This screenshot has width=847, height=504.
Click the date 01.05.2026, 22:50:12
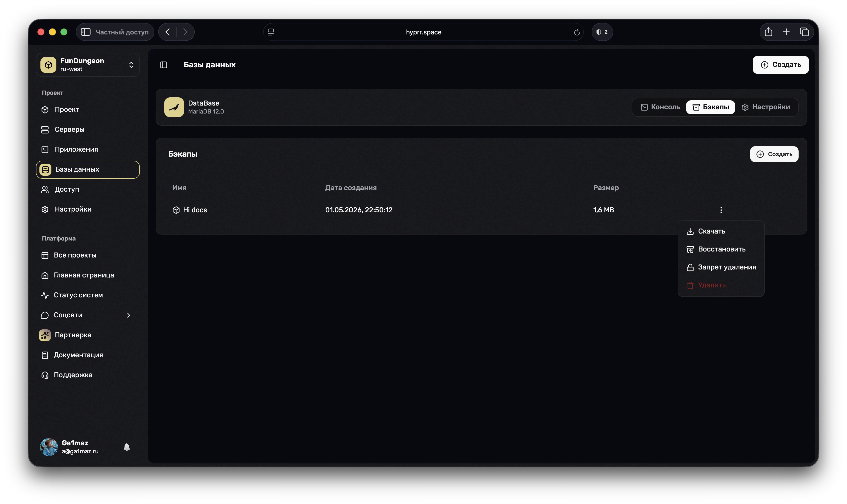pos(359,210)
